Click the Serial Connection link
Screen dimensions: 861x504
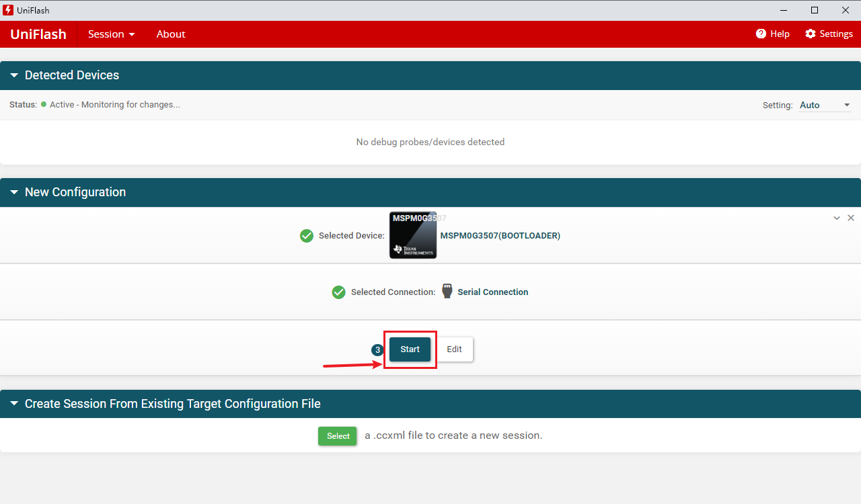point(493,292)
